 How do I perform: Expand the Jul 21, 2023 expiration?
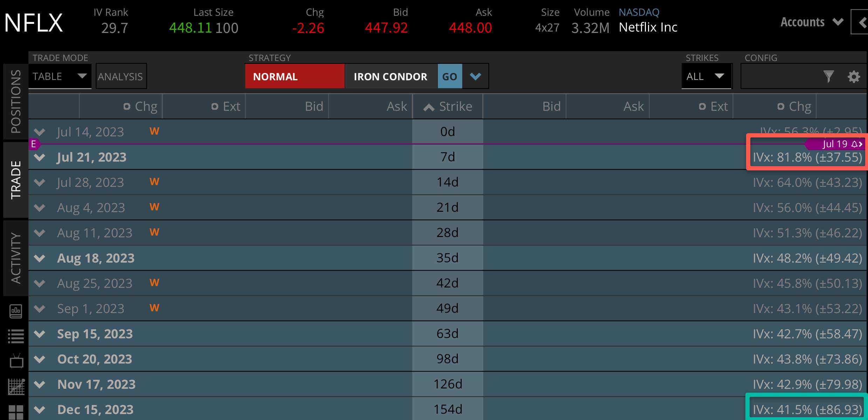click(40, 157)
